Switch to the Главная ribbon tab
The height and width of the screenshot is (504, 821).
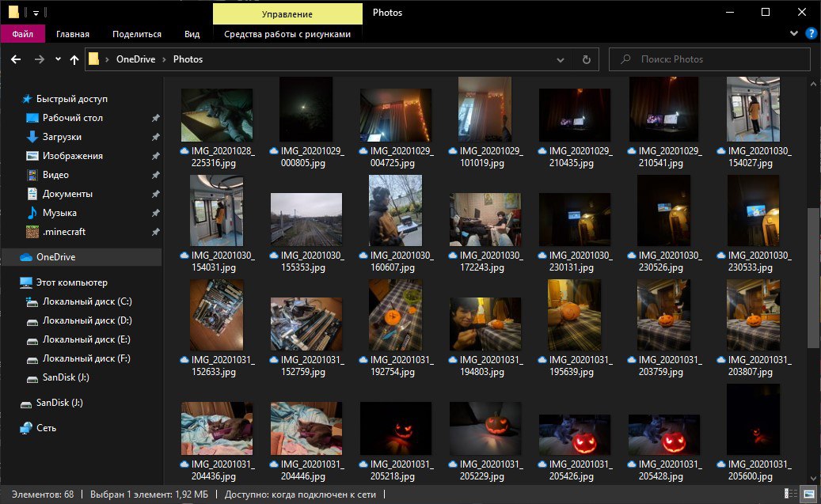pos(73,34)
